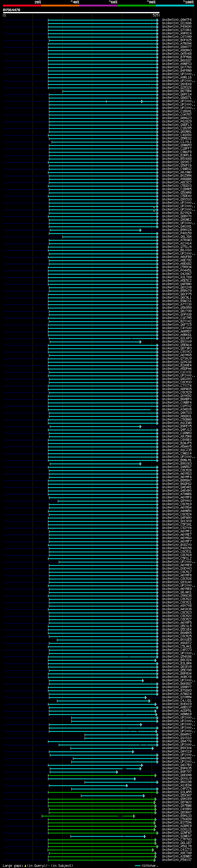Select the UniRef100_B6UGQ7 label
The image size is (197, 868).
tap(177, 61)
